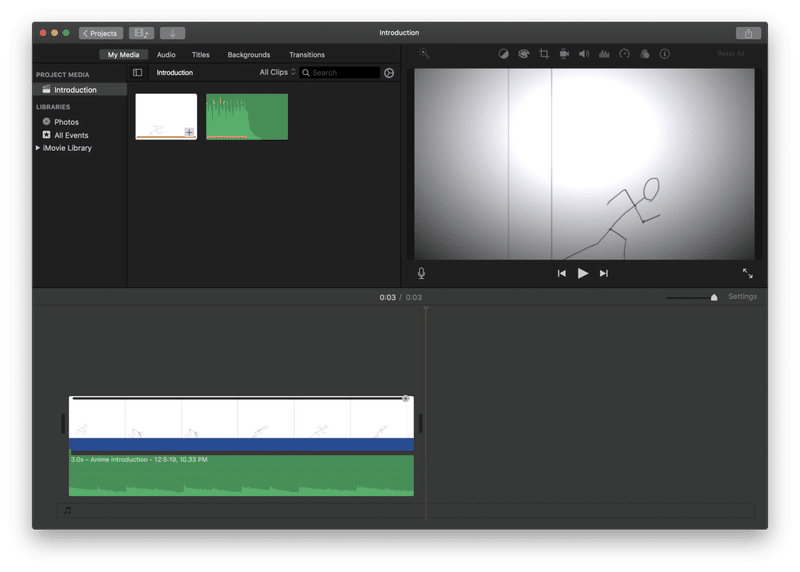Toggle the media sidebar visibility button

point(138,72)
